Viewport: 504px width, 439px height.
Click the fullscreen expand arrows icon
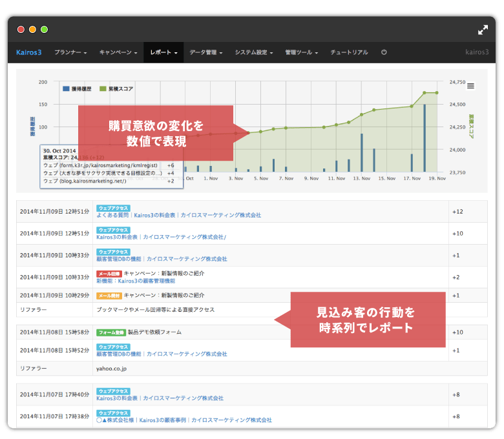point(483,30)
